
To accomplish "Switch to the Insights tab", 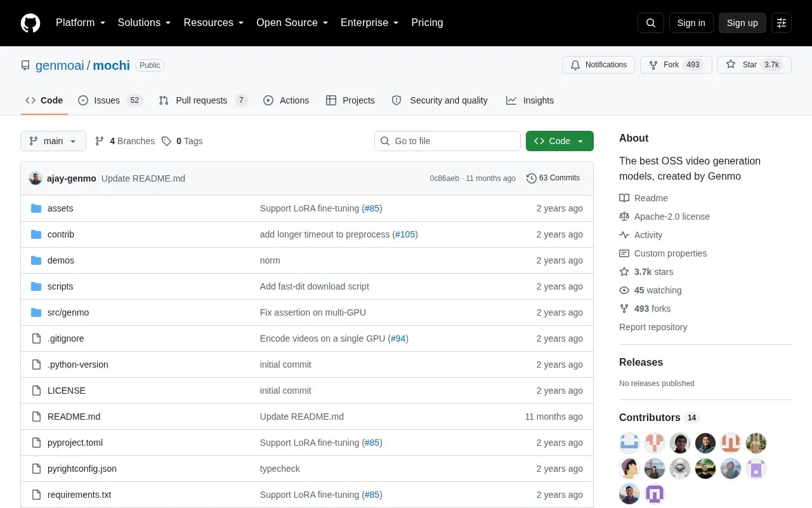I will pyautogui.click(x=530, y=100).
